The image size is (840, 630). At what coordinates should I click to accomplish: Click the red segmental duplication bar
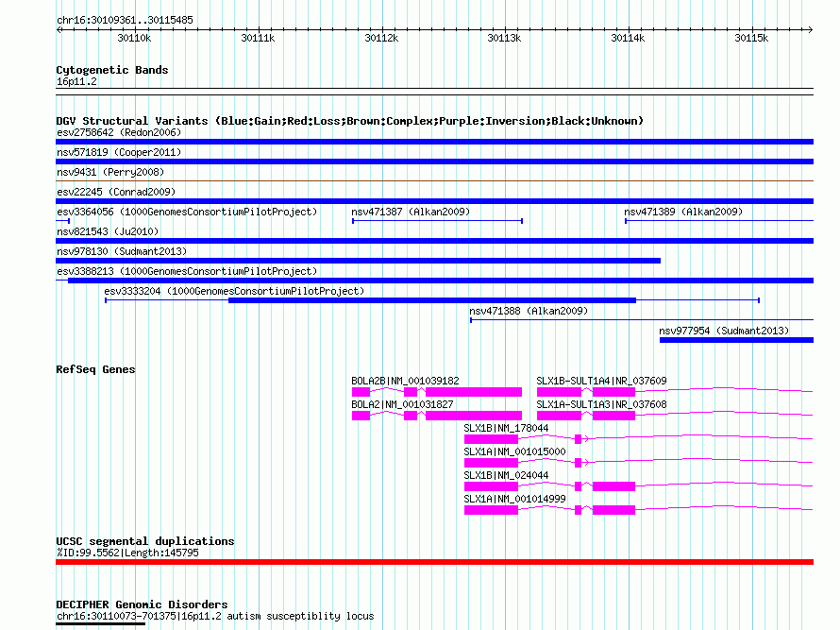(x=434, y=562)
